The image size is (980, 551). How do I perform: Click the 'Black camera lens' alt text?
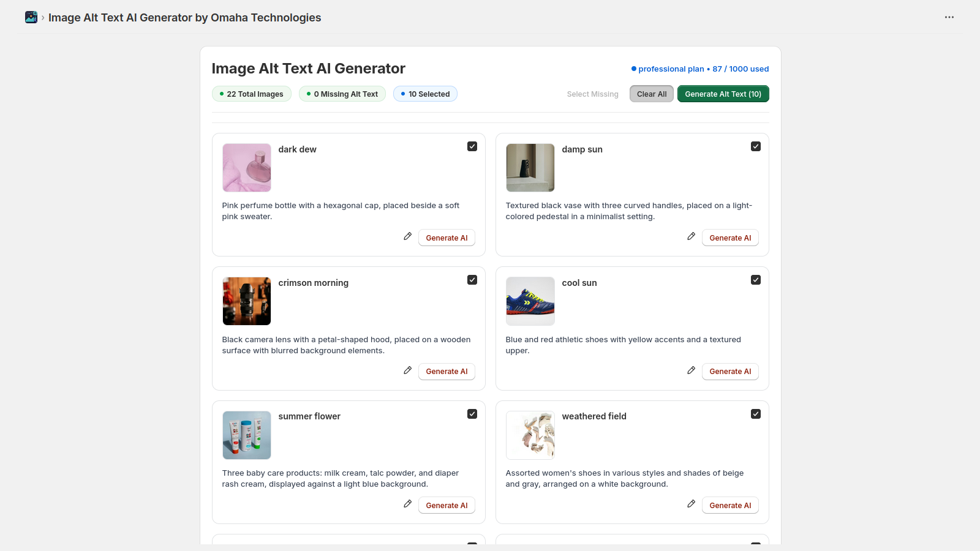pos(346,345)
